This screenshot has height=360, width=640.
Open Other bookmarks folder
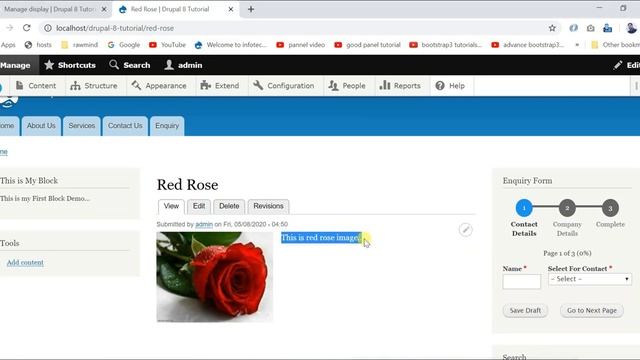616,45
